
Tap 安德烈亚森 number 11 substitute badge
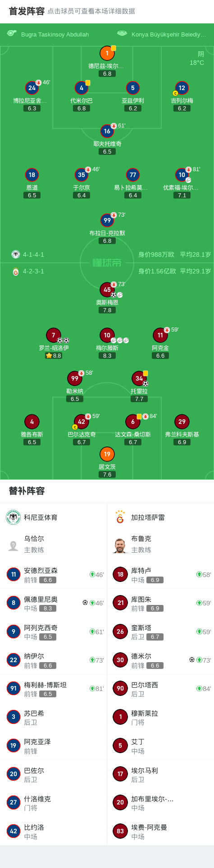(14, 574)
